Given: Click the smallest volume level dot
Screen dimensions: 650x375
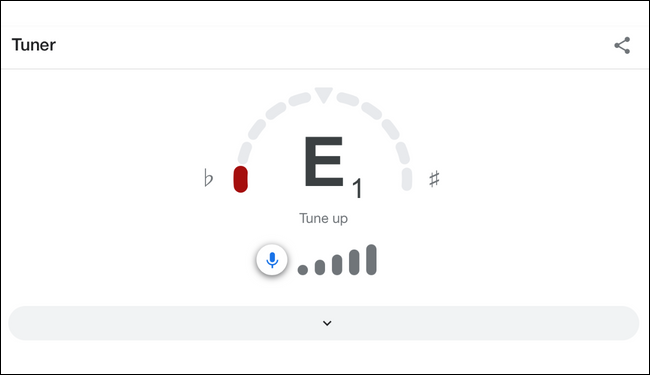Looking at the screenshot, I should point(303,270).
